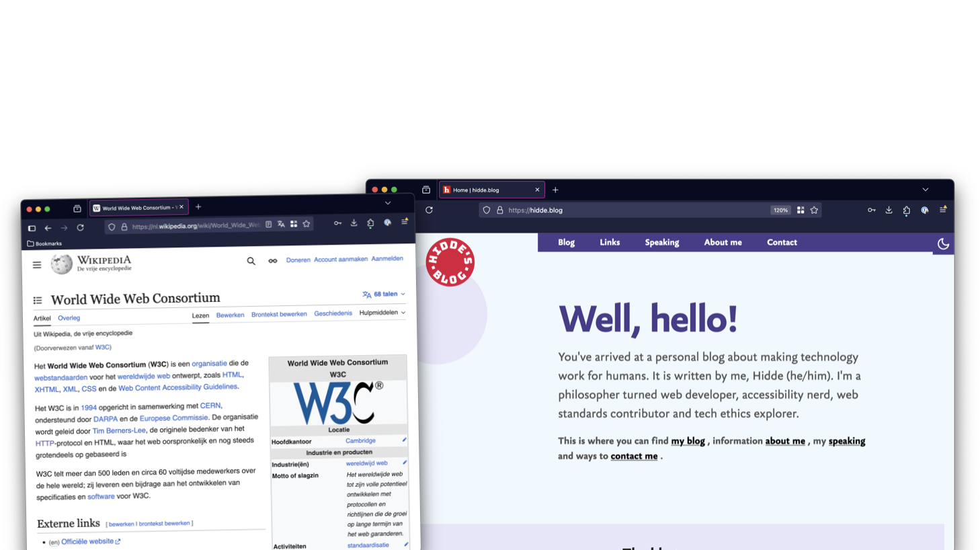Screen dimensions: 980x550
Task: Open the 1Password extension icon
Action: [x=924, y=210]
